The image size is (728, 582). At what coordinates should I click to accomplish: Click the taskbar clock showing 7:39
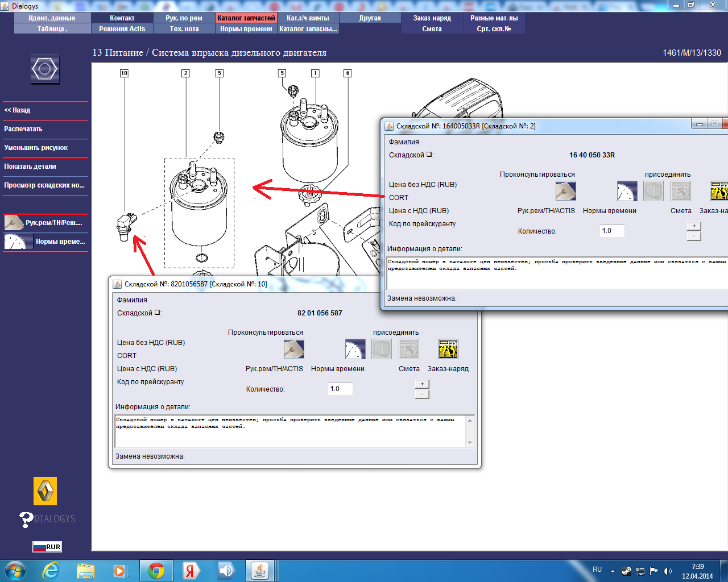coord(698,567)
